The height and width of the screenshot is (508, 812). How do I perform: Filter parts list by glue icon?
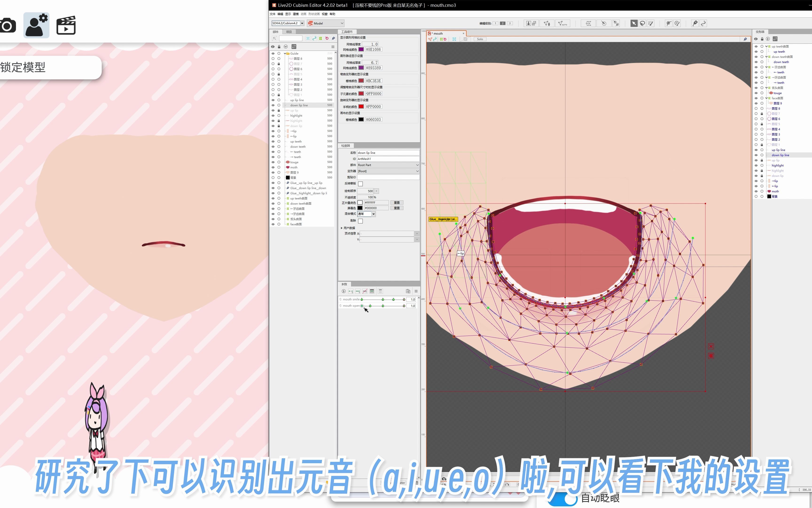tap(333, 38)
